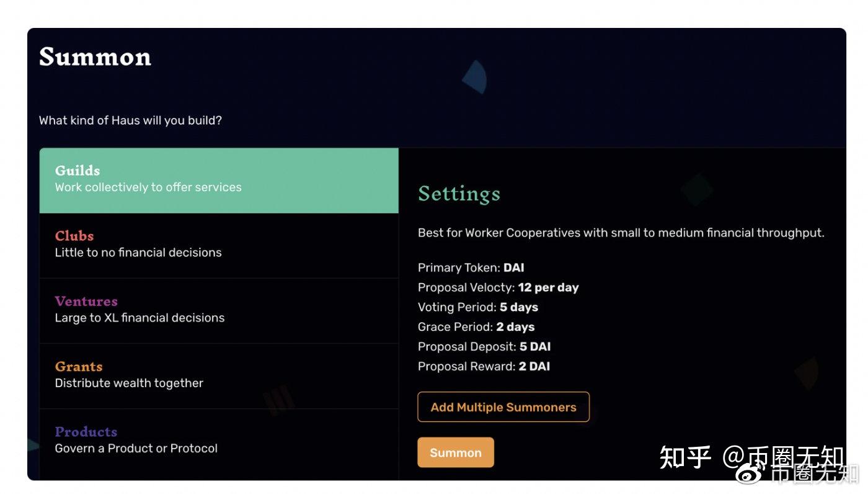Image resolution: width=868 pixels, height=494 pixels.
Task: Click the Add Multiple Summoners button
Action: click(x=503, y=407)
